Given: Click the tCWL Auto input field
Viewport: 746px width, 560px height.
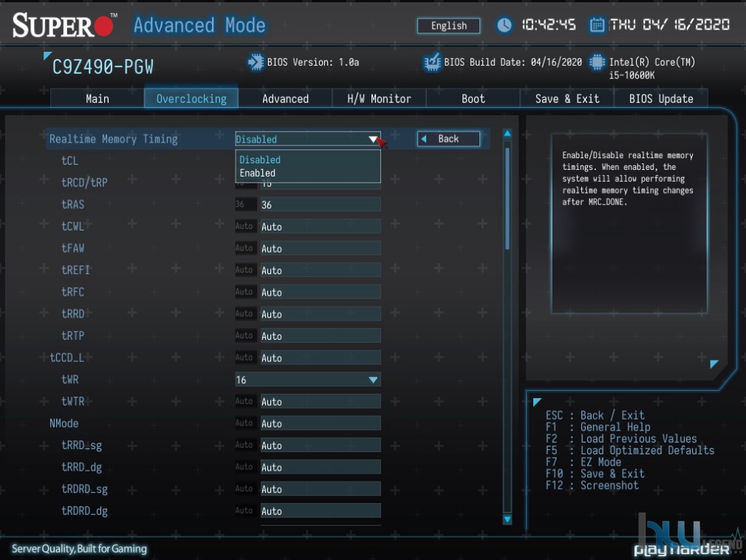Looking at the screenshot, I should (x=321, y=227).
